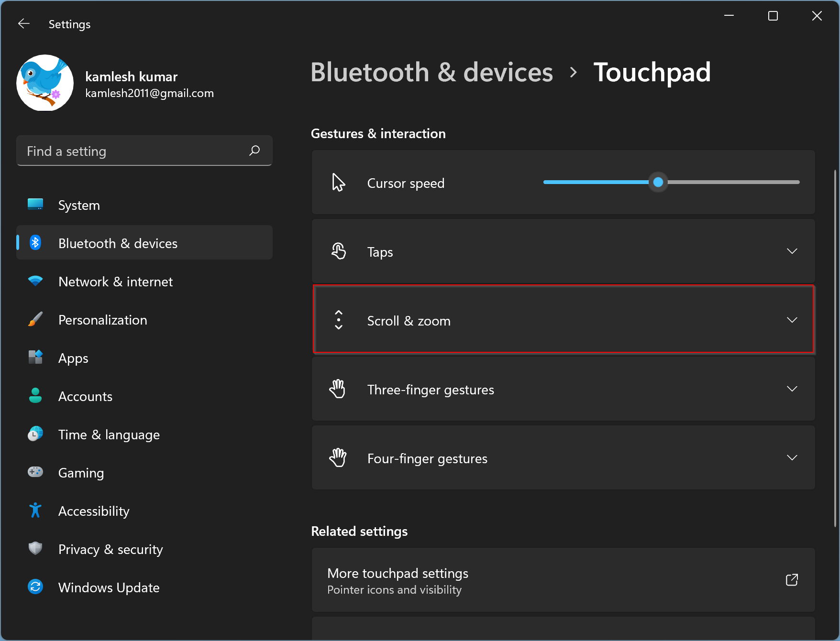Open Accessibility settings
840x641 pixels.
(x=144, y=511)
